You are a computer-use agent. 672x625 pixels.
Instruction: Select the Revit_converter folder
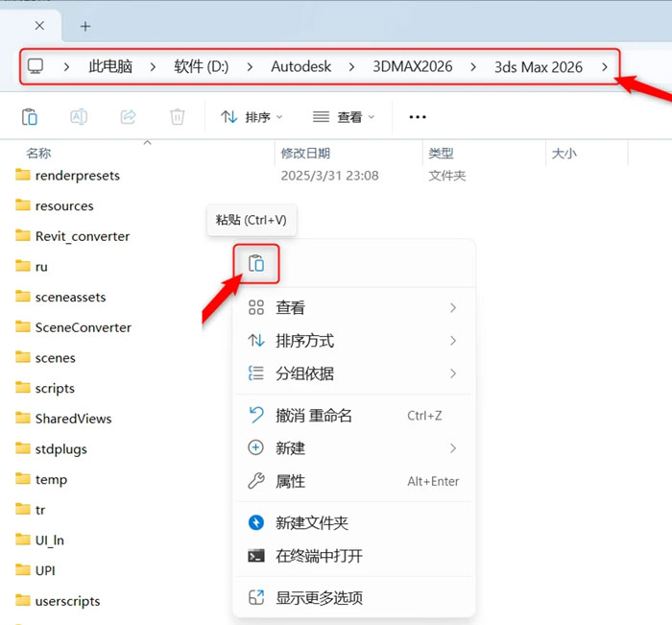click(72, 236)
